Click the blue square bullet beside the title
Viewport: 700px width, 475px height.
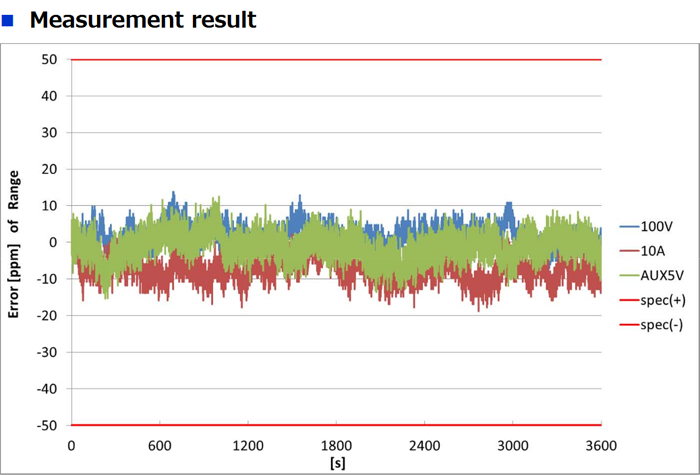click(x=9, y=19)
